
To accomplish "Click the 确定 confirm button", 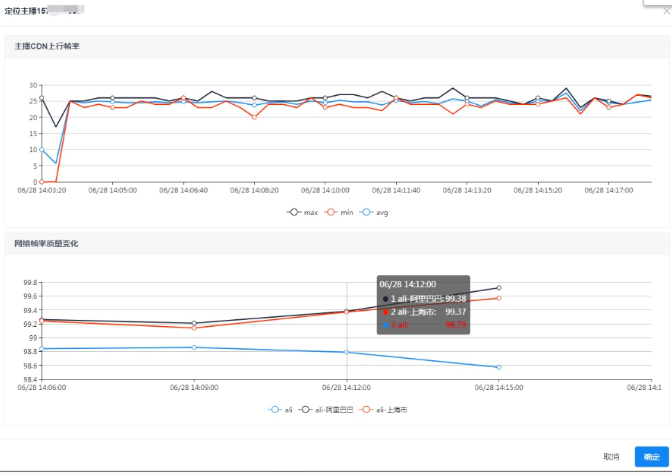I will coord(651,457).
